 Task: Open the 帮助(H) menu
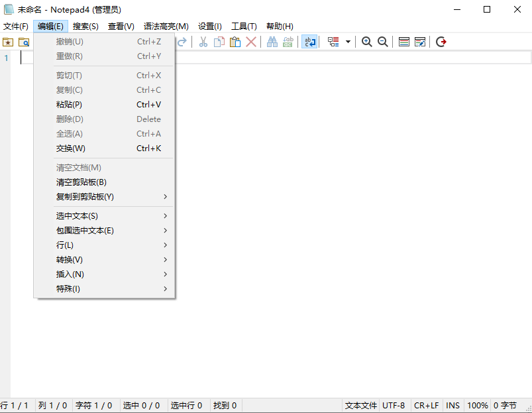point(280,27)
